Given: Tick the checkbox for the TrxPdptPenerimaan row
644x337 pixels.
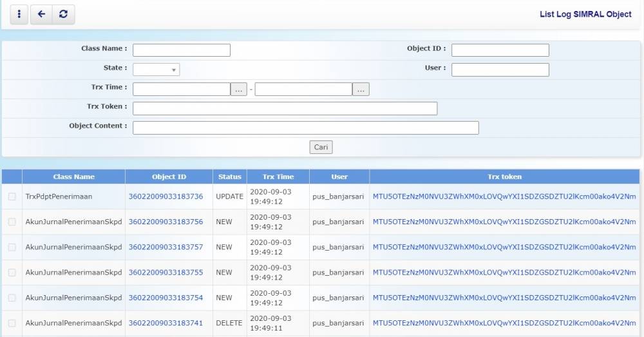Looking at the screenshot, I should point(12,197).
